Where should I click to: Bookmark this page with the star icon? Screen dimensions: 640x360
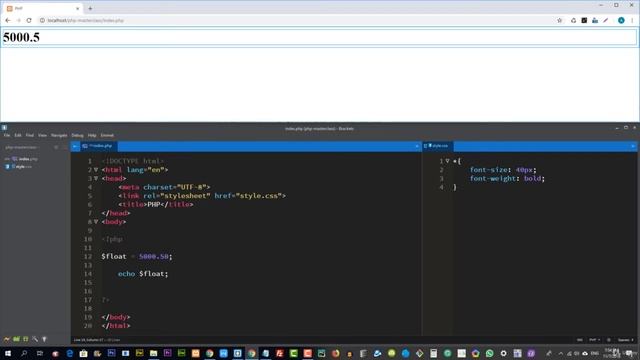[x=560, y=20]
